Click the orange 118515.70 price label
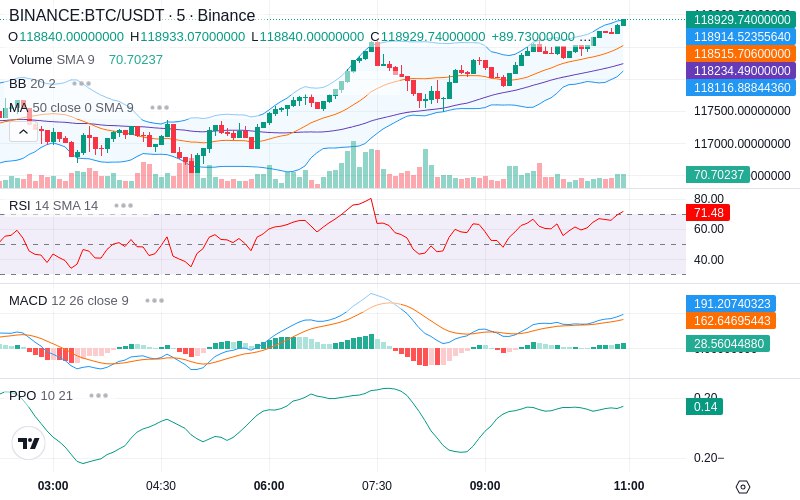800x500 pixels. [x=741, y=54]
